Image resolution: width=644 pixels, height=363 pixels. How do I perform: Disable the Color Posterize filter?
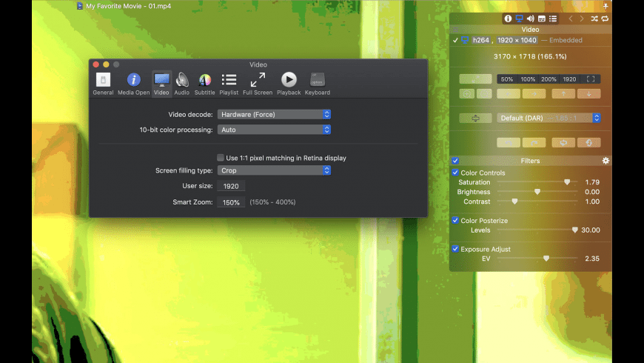pyautogui.click(x=455, y=220)
